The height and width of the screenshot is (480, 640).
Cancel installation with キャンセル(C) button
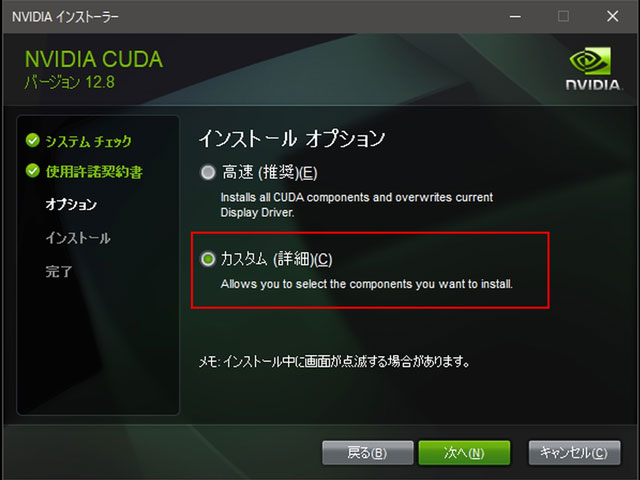574,453
